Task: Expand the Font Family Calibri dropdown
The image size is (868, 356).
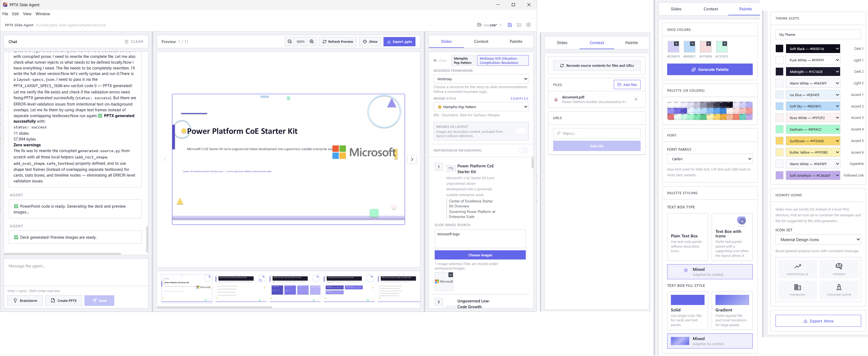Action: pos(709,159)
